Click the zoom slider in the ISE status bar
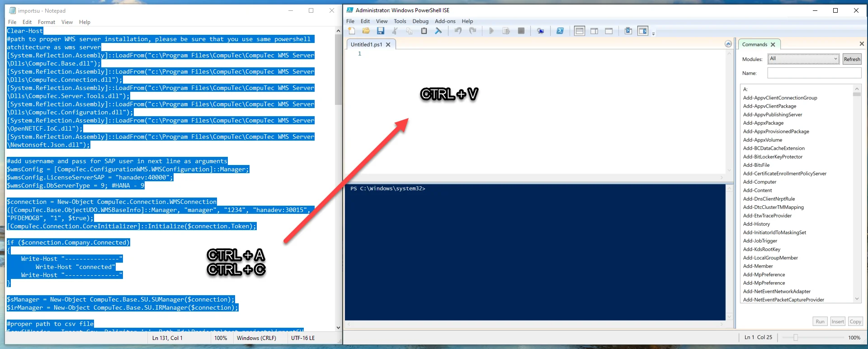Screen dimensions: 868x349 [x=796, y=337]
